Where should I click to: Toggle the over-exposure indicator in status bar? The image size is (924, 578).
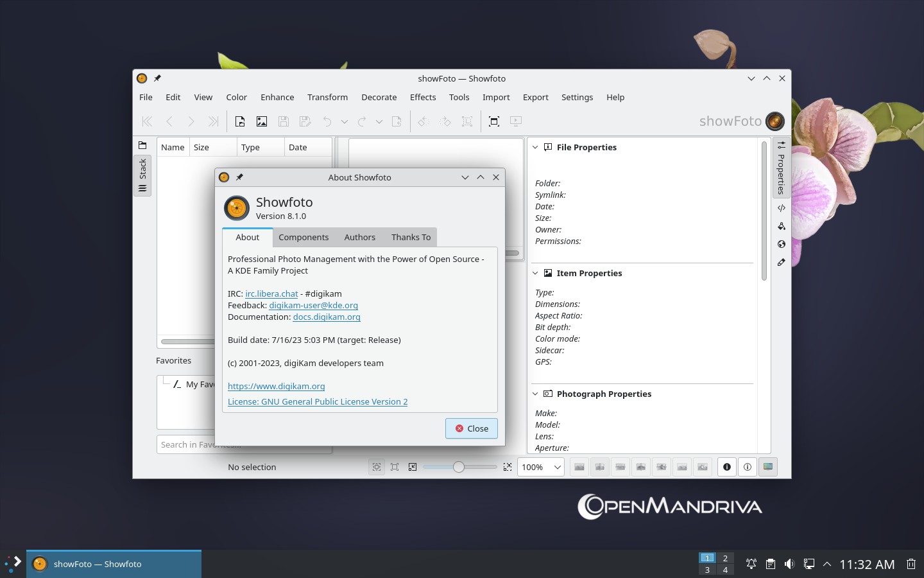(748, 467)
